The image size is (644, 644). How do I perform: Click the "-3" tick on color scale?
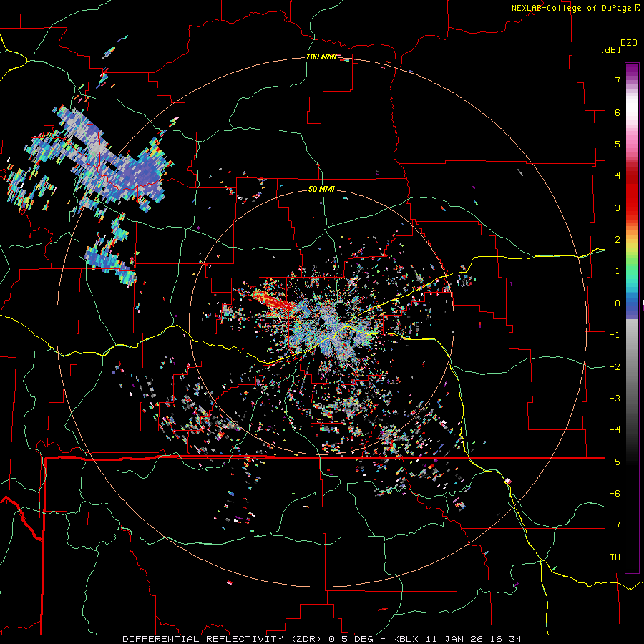[x=615, y=399]
